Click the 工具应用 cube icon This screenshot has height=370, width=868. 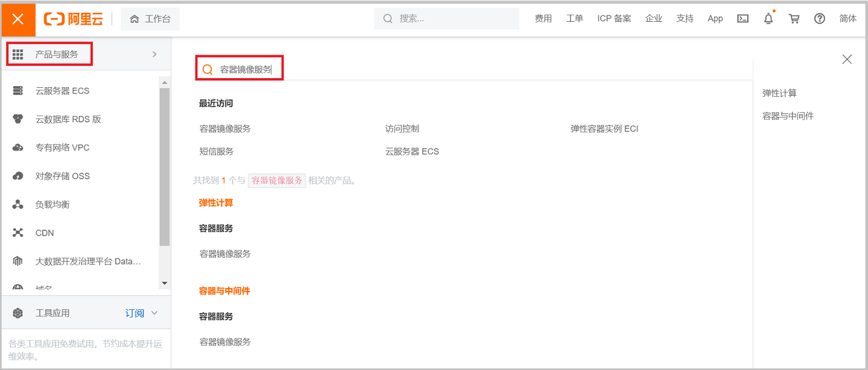pyautogui.click(x=18, y=313)
